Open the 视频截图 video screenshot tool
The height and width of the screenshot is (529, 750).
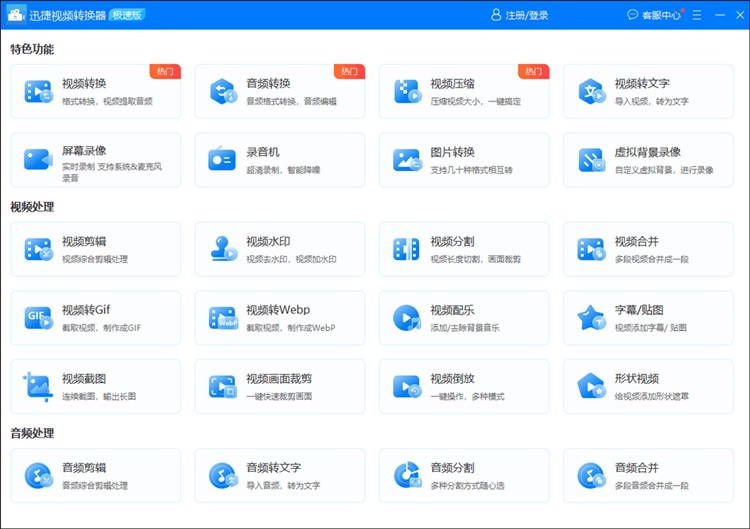click(95, 386)
